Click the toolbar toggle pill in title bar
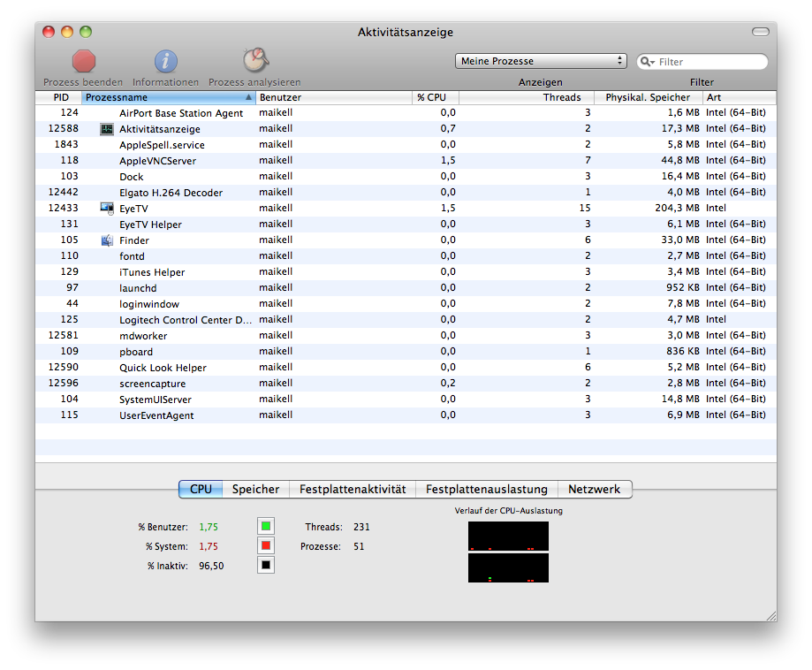812x670 pixels. (x=760, y=32)
